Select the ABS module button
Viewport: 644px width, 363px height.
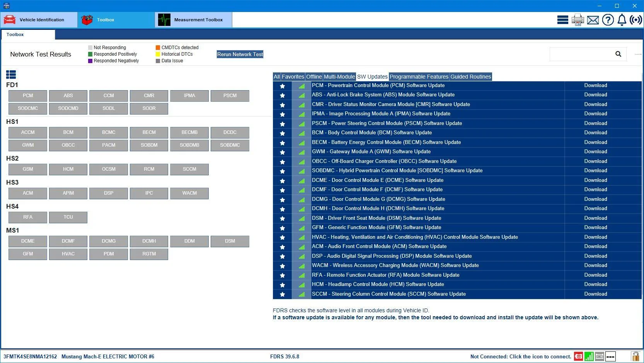68,96
